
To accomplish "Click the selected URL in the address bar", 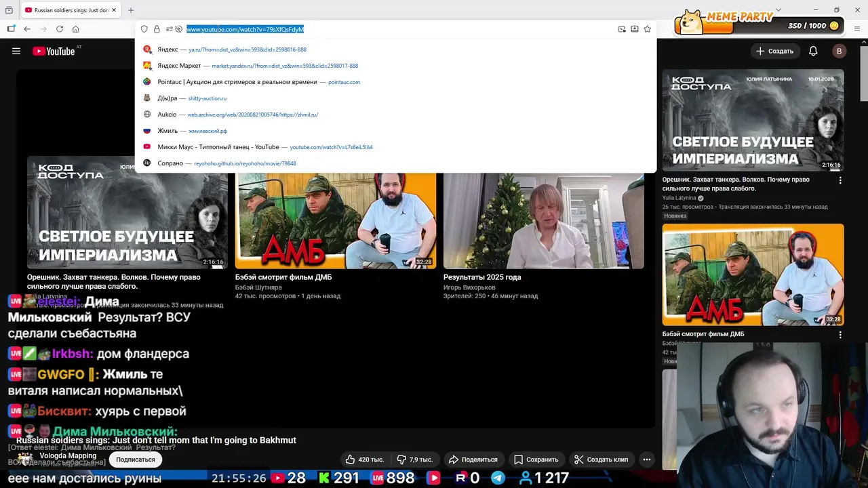I will (x=245, y=29).
